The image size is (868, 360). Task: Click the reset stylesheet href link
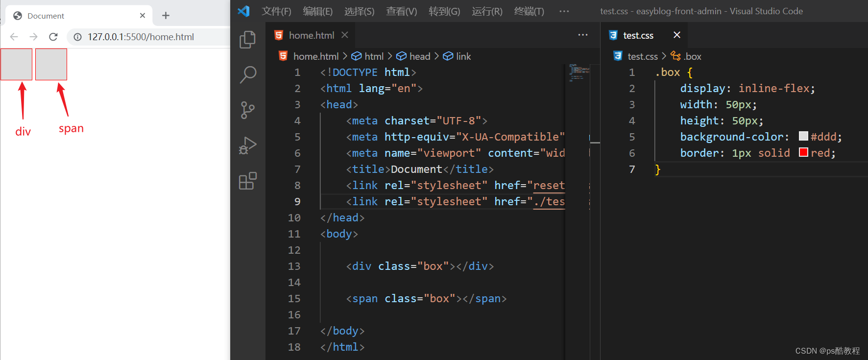(549, 185)
